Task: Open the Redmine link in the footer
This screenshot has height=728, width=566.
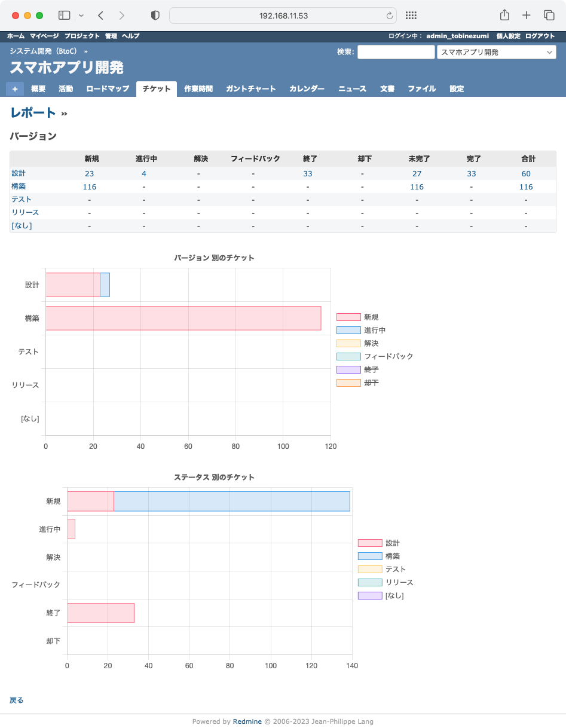Action: [247, 721]
